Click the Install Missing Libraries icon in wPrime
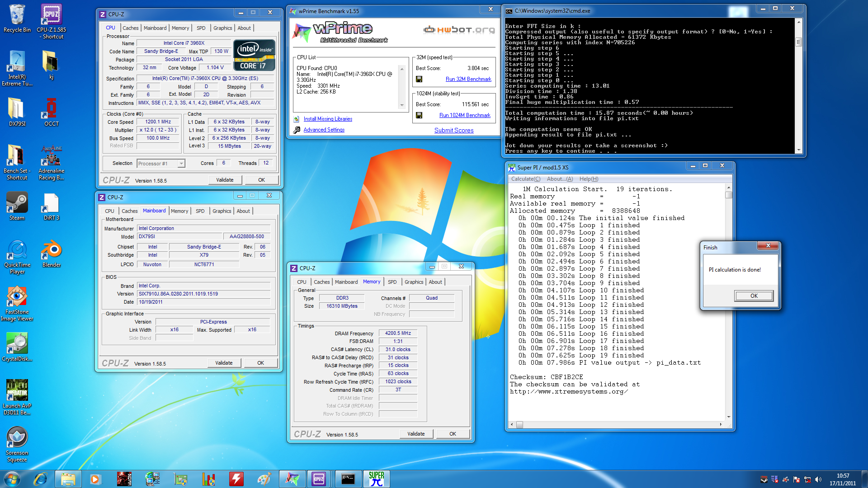This screenshot has height=488, width=868. pos(297,119)
